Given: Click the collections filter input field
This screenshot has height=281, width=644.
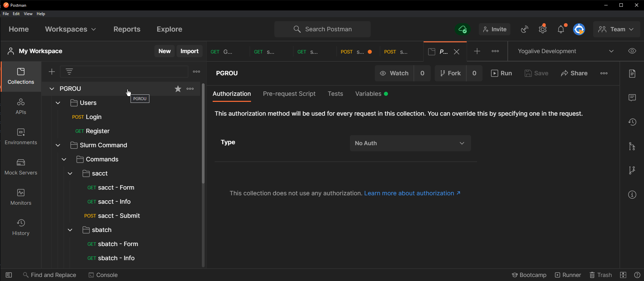Looking at the screenshot, I should [124, 72].
